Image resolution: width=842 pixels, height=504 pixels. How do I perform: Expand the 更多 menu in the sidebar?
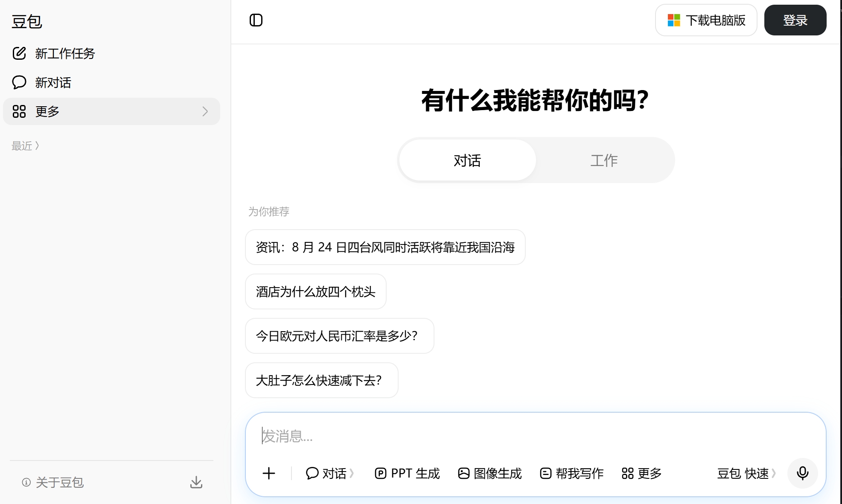[112, 111]
